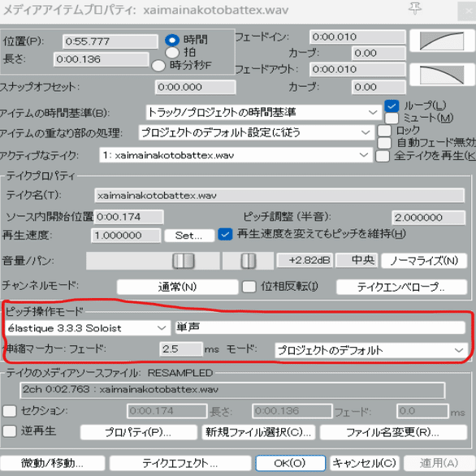This screenshot has width=476, height=476.
Task: Tick the セクション checkbox
Action: [x=10, y=411]
